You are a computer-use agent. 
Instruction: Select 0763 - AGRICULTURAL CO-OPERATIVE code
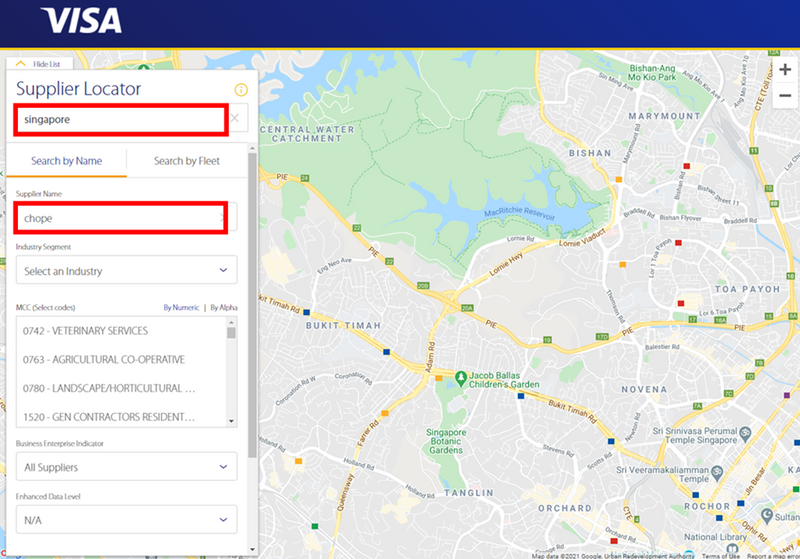point(104,360)
